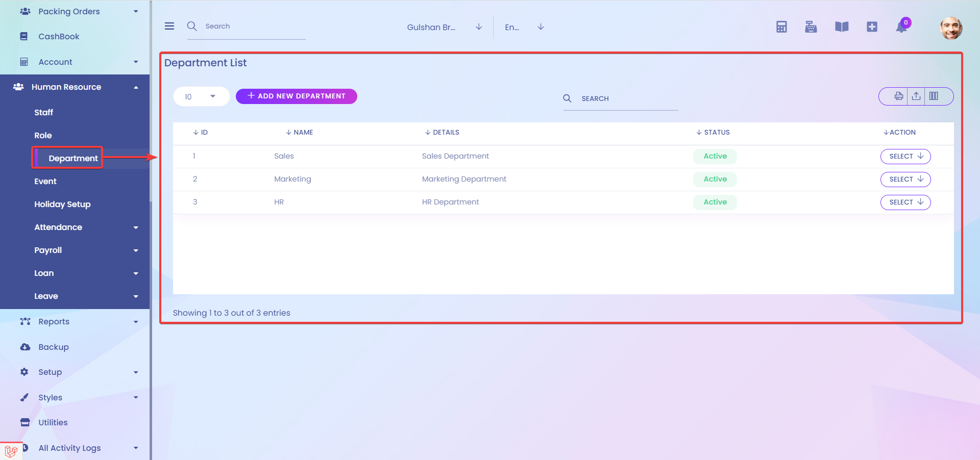The width and height of the screenshot is (980, 460).
Task: Click the table search magnifier icon
Action: click(567, 98)
